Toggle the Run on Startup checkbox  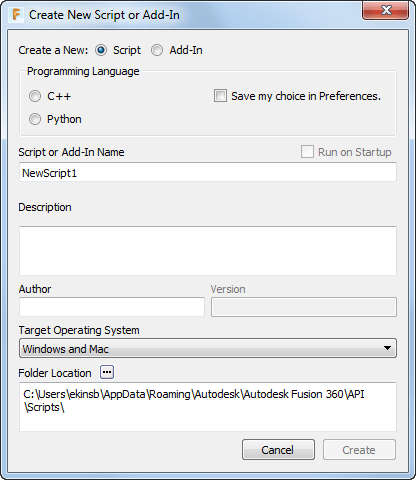(307, 152)
